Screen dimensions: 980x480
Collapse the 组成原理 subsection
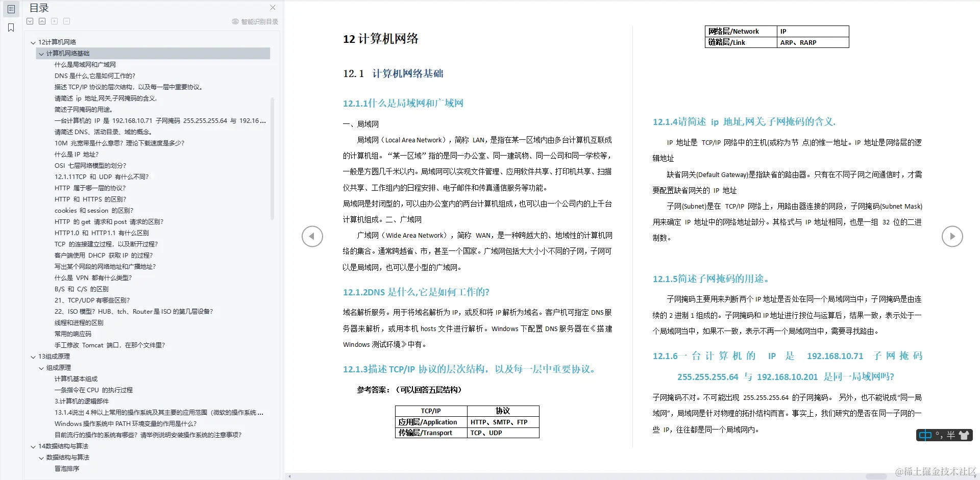point(41,368)
